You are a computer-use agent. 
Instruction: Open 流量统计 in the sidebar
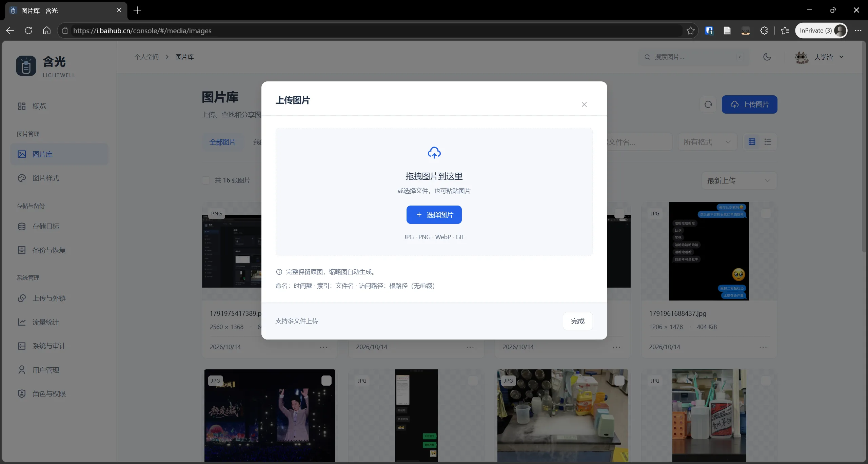59,322
